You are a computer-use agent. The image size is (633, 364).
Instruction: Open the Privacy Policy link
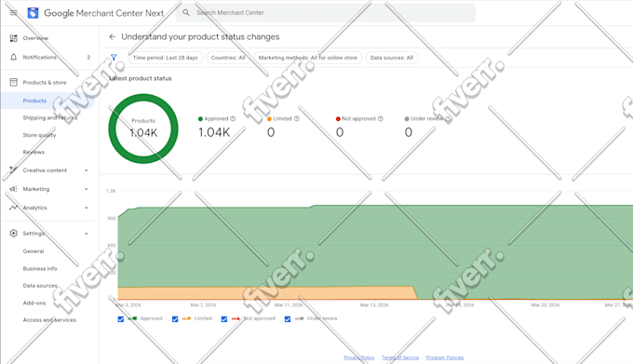coord(359,357)
